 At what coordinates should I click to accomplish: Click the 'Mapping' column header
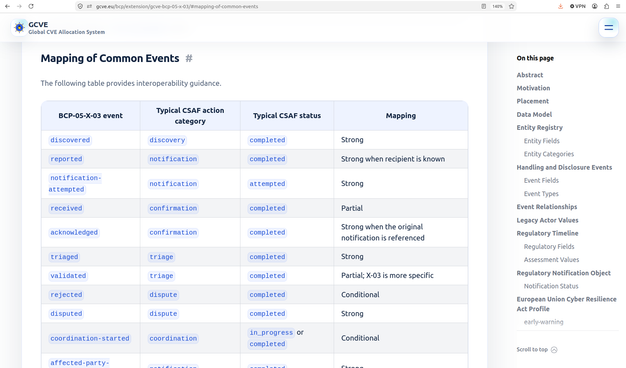400,116
